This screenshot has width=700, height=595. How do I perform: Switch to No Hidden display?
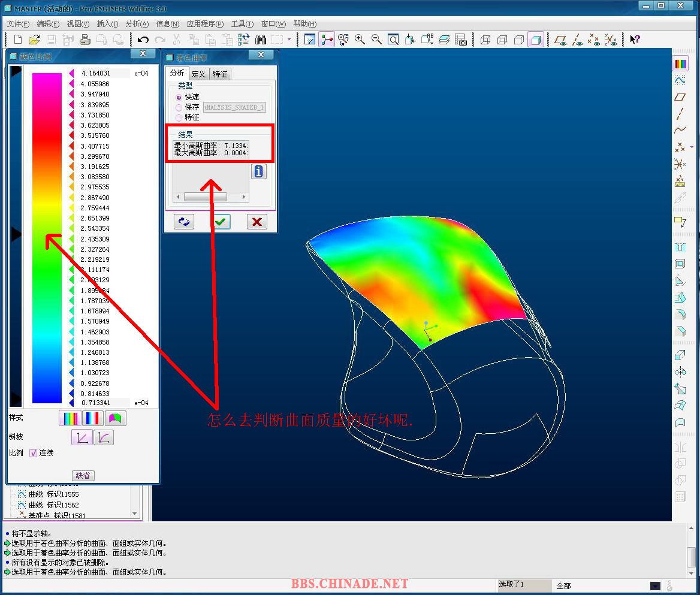(x=519, y=40)
